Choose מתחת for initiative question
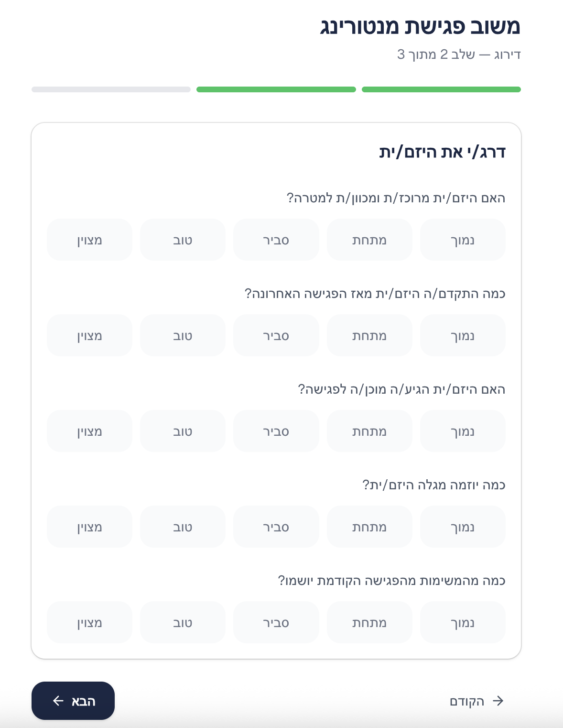The height and width of the screenshot is (728, 563). point(369,527)
